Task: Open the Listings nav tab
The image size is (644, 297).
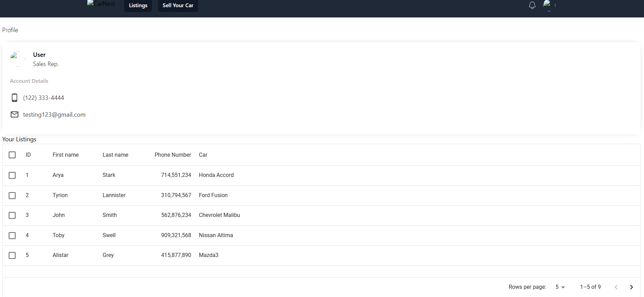Action: click(x=138, y=5)
